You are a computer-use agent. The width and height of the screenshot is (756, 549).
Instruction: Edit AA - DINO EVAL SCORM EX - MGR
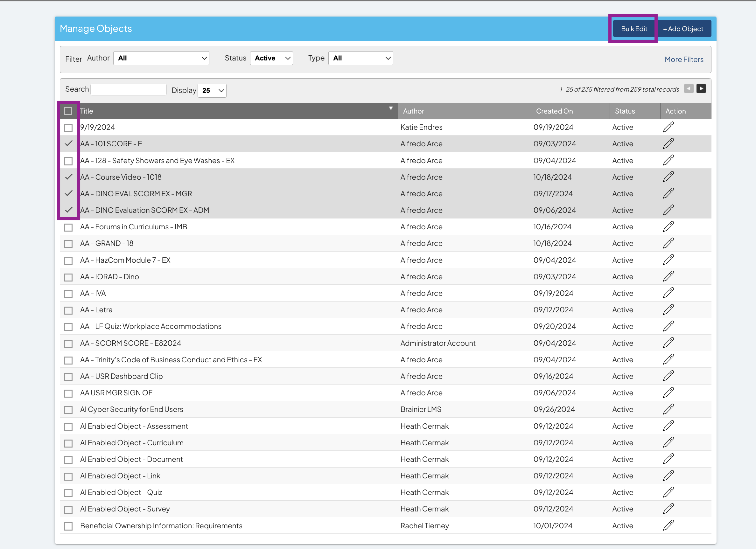[x=668, y=193]
